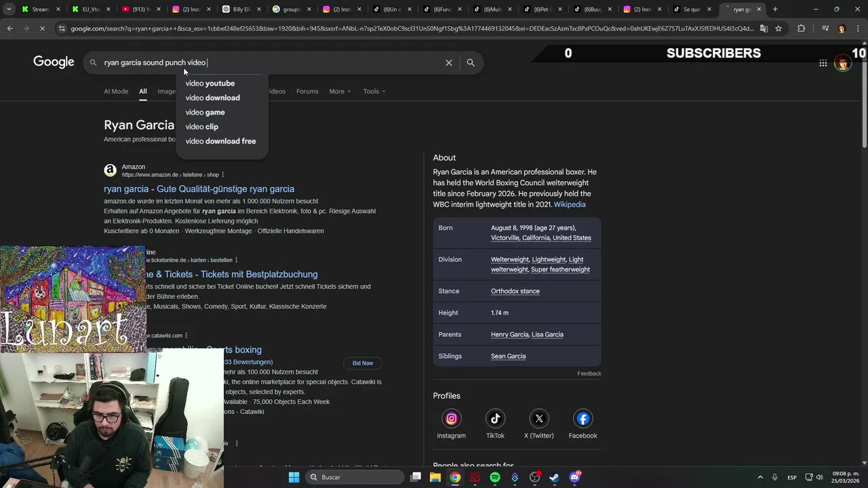
Task: Open the translate page icon in address bar
Action: (764, 28)
